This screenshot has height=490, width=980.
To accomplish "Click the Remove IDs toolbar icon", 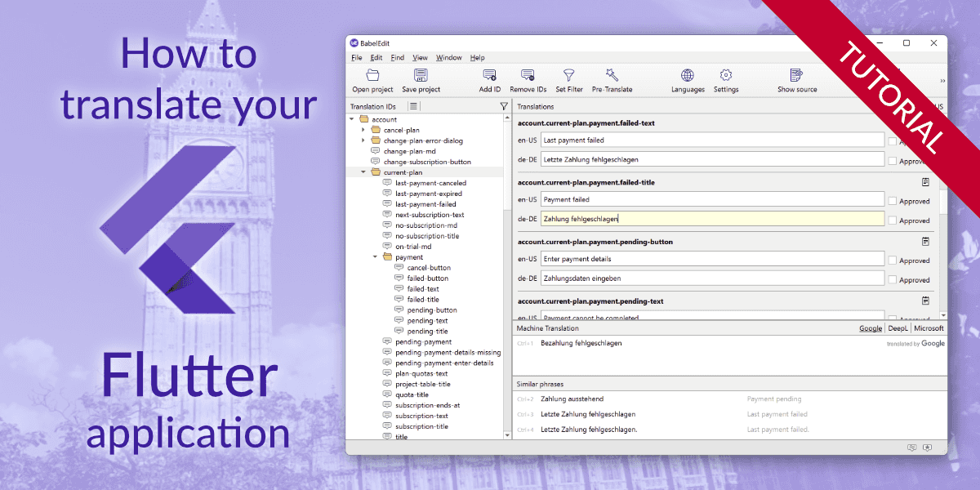I will [x=528, y=75].
